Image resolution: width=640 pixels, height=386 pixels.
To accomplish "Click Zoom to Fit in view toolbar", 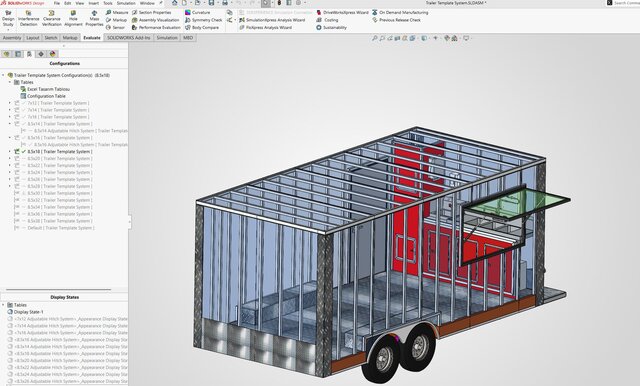I will (374, 38).
